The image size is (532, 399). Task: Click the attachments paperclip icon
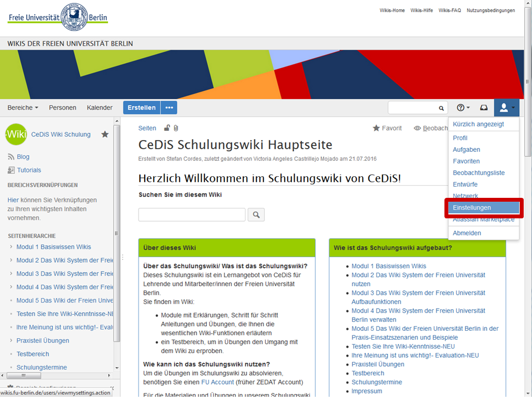[176, 128]
